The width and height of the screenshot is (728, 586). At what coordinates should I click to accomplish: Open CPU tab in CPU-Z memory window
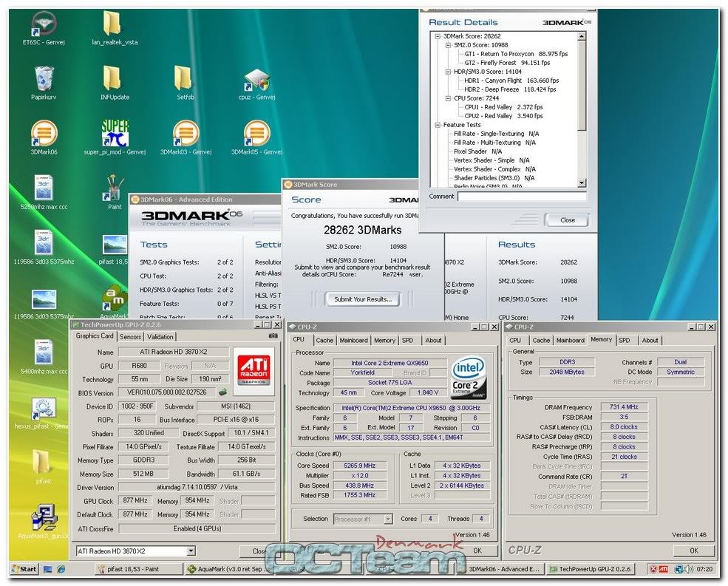pos(515,341)
